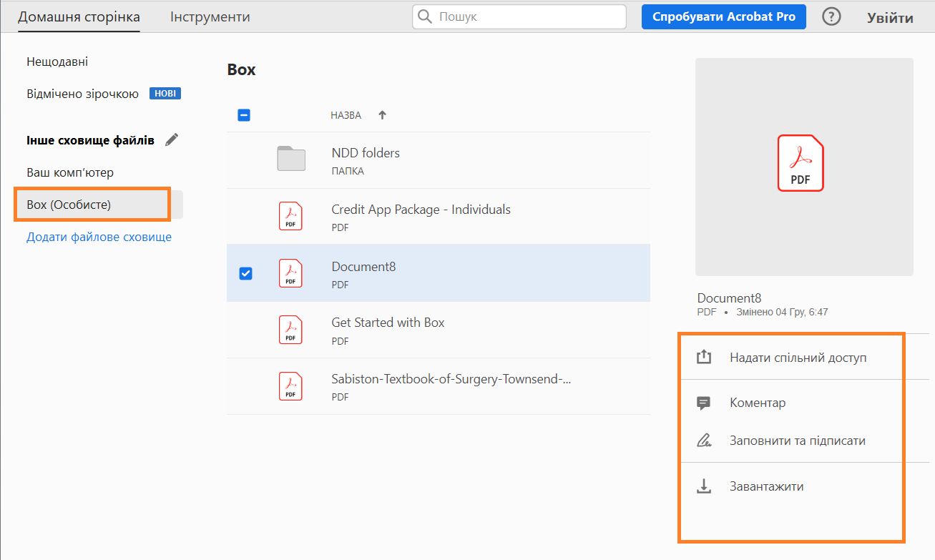The image size is (935, 560).
Task: Toggle name sort order arrow
Action: pyautogui.click(x=382, y=115)
